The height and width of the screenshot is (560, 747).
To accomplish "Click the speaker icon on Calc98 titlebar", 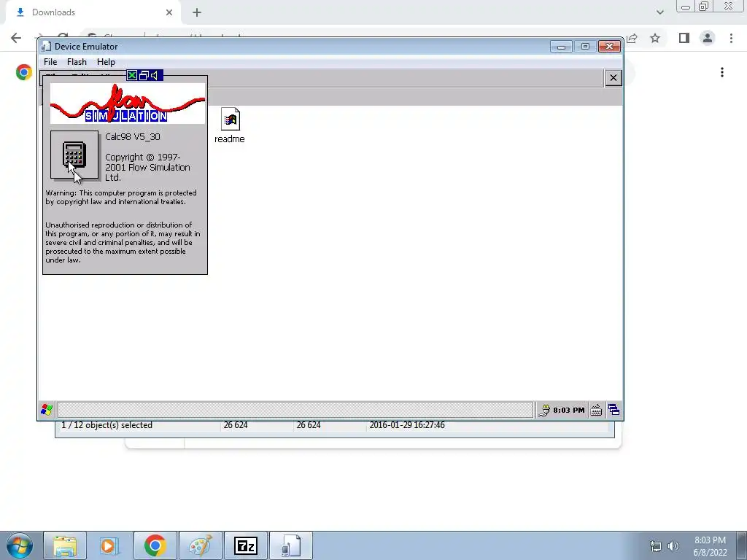I will 155,75.
